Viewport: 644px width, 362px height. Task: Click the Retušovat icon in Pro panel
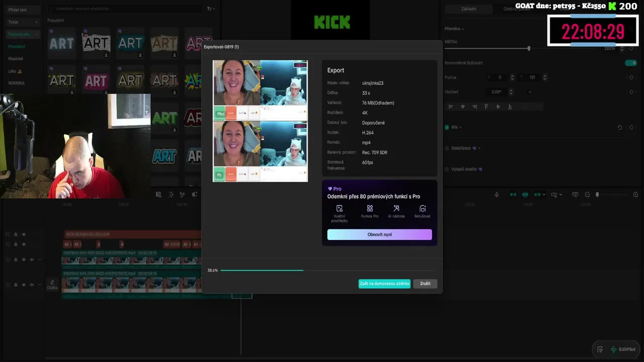click(423, 208)
